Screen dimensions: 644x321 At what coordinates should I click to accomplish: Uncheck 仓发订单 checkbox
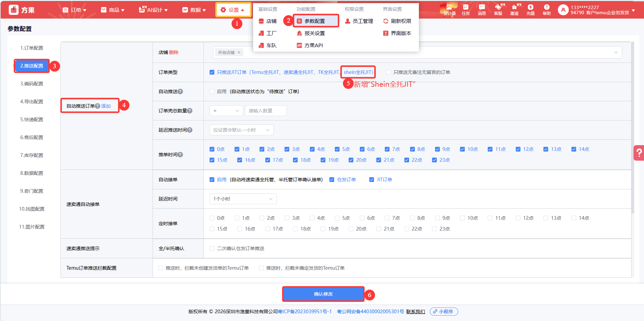coord(332,180)
